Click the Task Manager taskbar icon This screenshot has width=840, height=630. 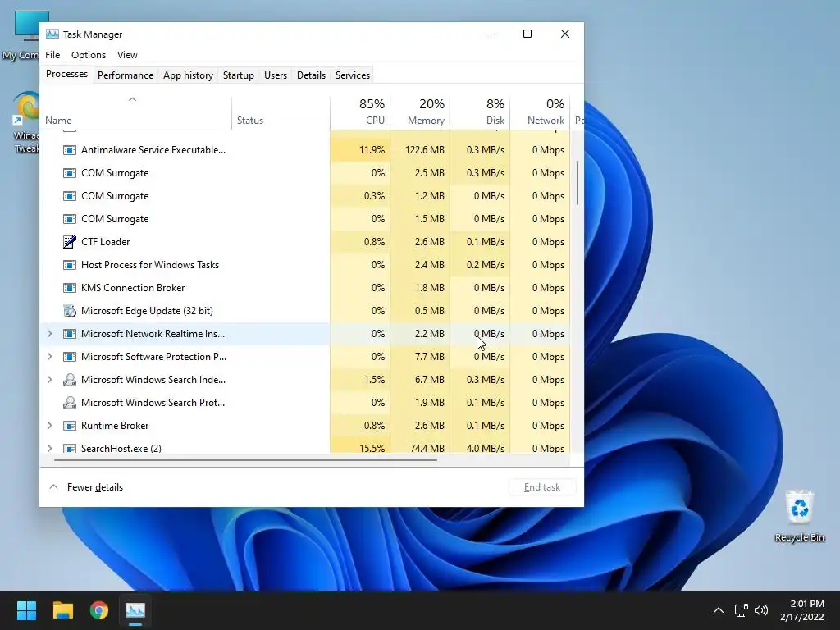[x=135, y=610]
